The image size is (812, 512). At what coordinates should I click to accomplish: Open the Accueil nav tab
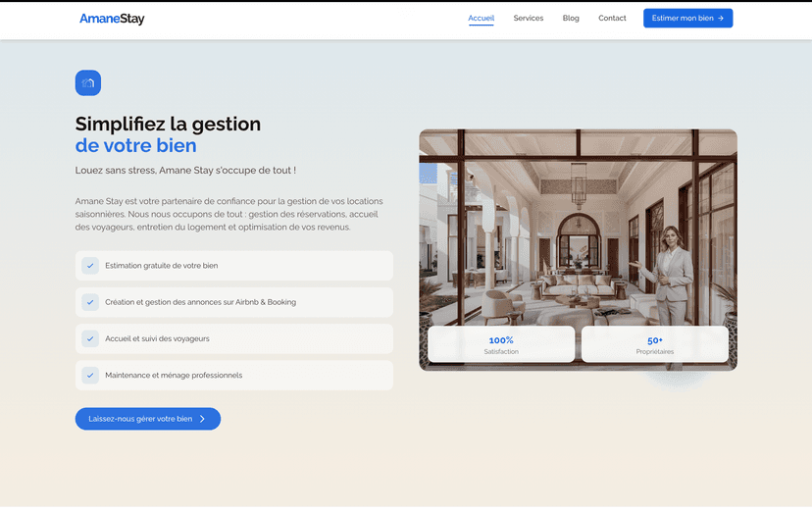[x=481, y=18]
